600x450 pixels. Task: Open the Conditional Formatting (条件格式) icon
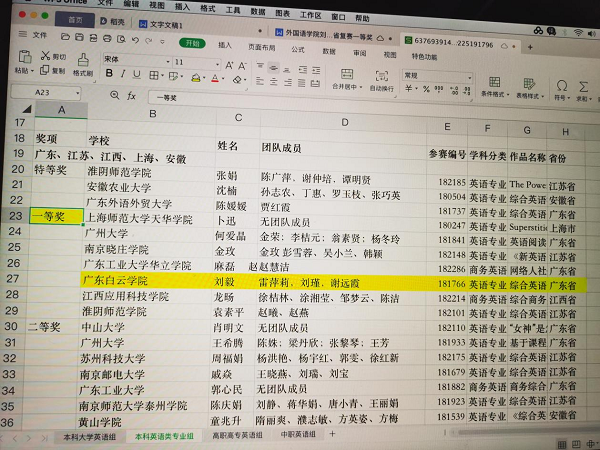492,77
